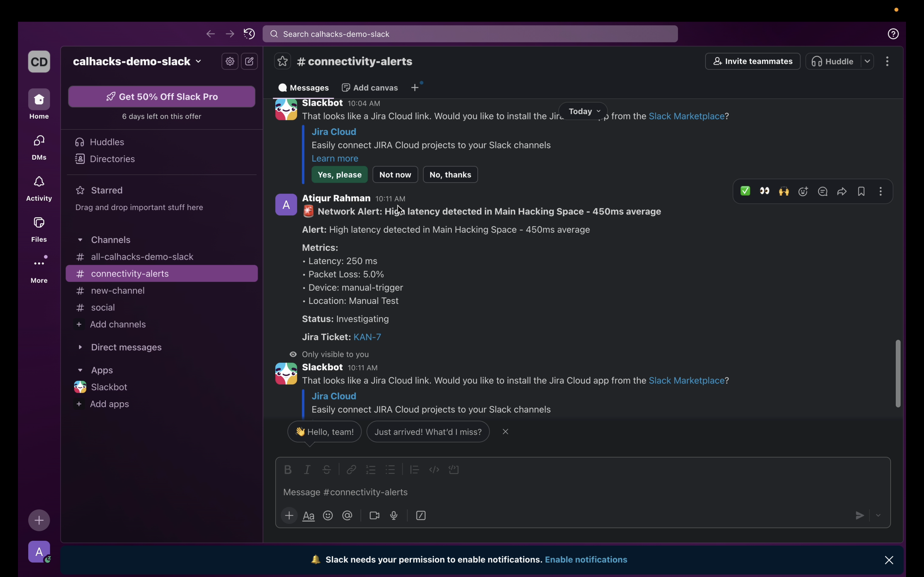React with the white check mark emoji
The height and width of the screenshot is (577, 924).
coord(745,191)
